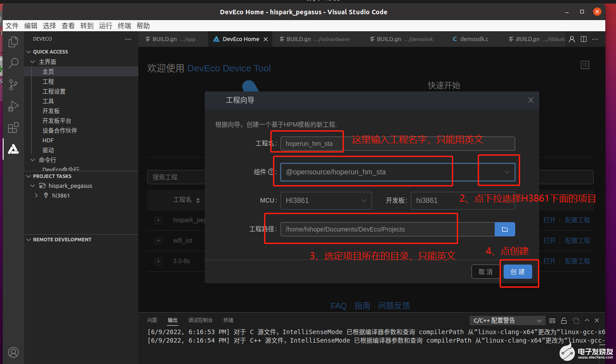The width and height of the screenshot is (616, 364).
Task: Expand the hispark_pegasus project row plus
Action: [x=158, y=220]
